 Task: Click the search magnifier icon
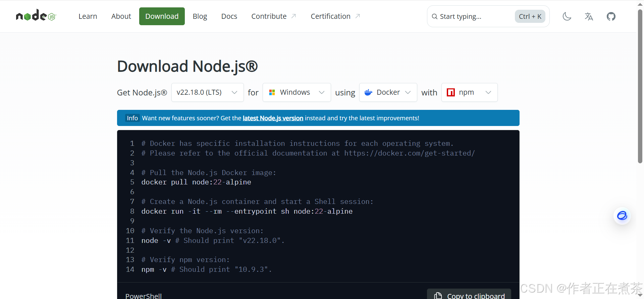434,16
